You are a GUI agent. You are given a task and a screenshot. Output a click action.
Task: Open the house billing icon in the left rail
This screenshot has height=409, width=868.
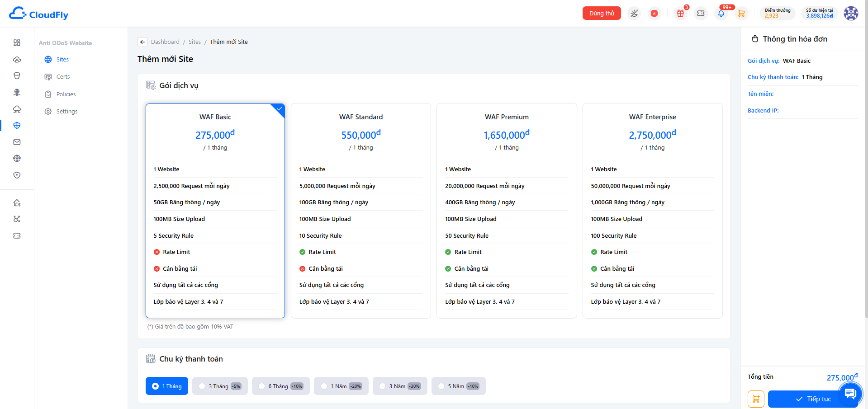tap(17, 202)
